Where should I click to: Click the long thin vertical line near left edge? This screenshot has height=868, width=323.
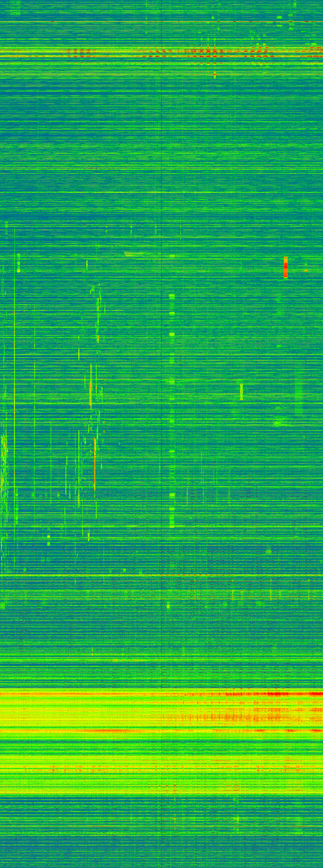tap(15, 371)
